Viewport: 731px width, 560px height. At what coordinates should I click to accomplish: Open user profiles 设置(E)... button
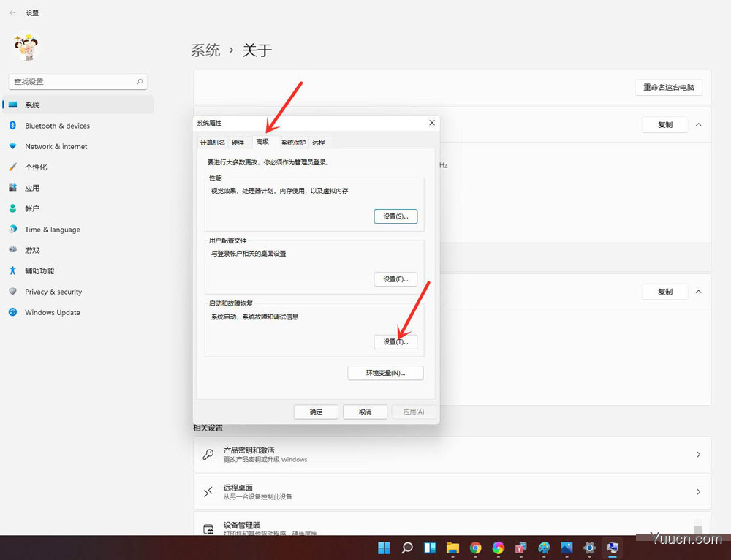[x=395, y=279]
